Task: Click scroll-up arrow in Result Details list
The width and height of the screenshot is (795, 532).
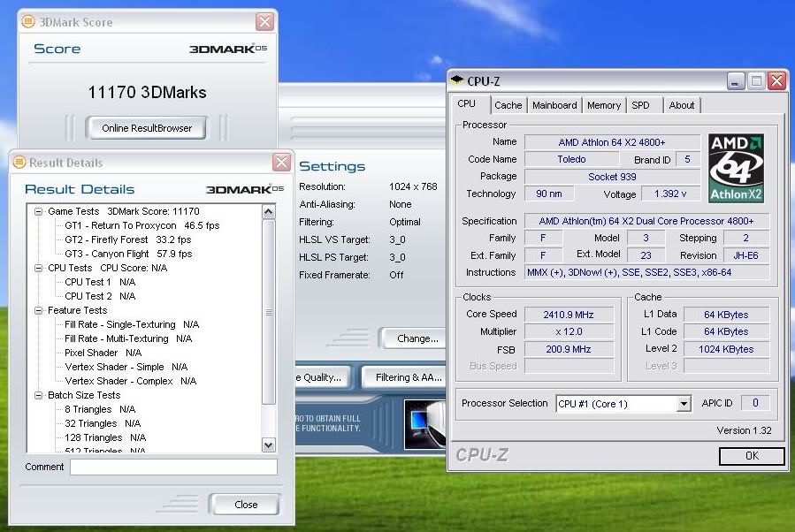Action: [x=269, y=211]
